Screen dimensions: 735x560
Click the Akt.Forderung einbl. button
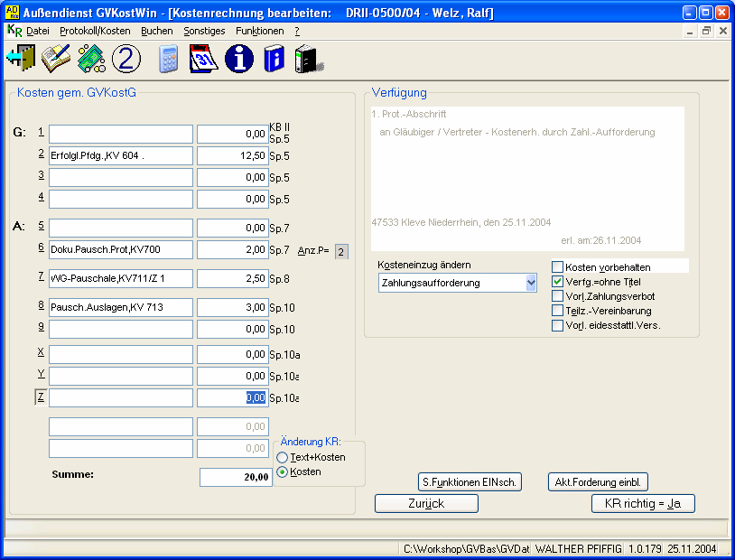[x=598, y=482]
